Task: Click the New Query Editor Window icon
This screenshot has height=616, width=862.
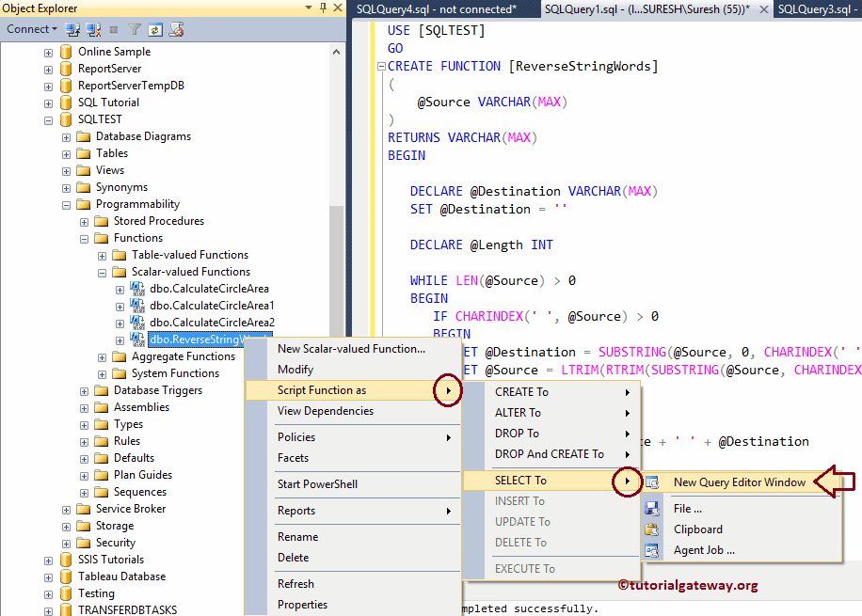Action: 651,482
